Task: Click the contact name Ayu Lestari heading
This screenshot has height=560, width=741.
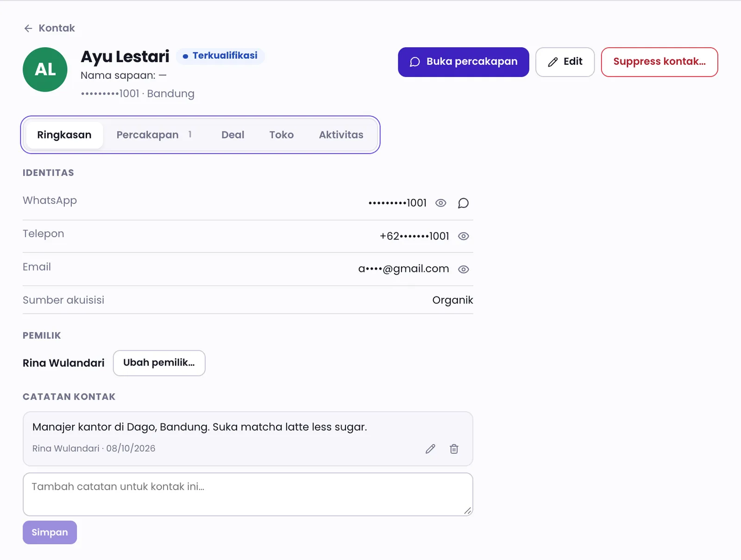Action: click(125, 57)
